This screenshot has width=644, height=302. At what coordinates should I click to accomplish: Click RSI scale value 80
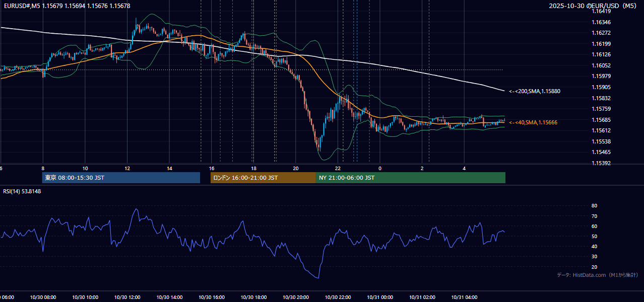594,206
